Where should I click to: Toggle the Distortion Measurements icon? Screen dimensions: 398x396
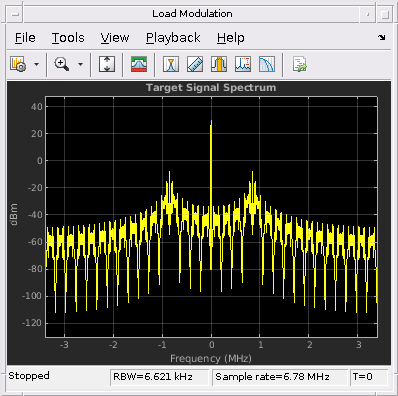(243, 64)
